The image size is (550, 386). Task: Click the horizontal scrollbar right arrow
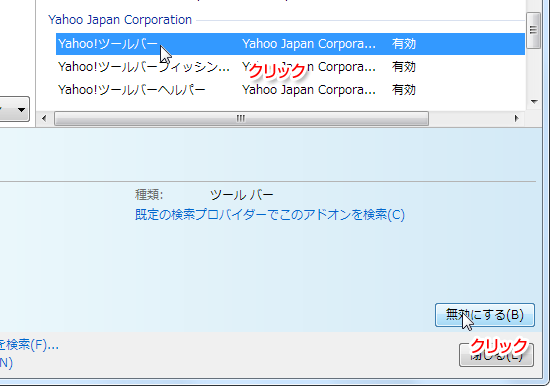pos(516,118)
